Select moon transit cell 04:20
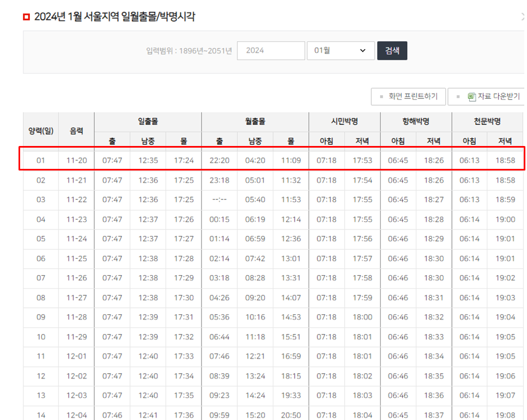The width and height of the screenshot is (527, 420). (x=255, y=160)
